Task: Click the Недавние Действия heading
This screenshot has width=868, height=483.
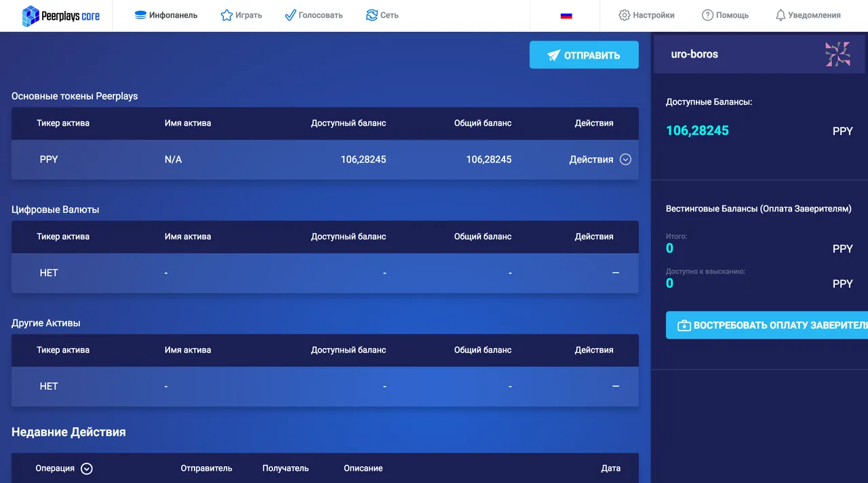Action: [x=68, y=432]
